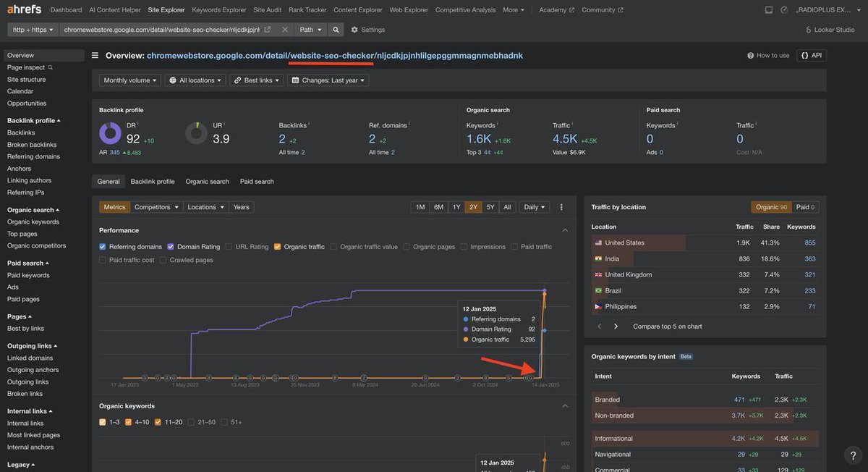Uncheck Domain Rating checkbox
This screenshot has height=472, width=868.
(171, 247)
